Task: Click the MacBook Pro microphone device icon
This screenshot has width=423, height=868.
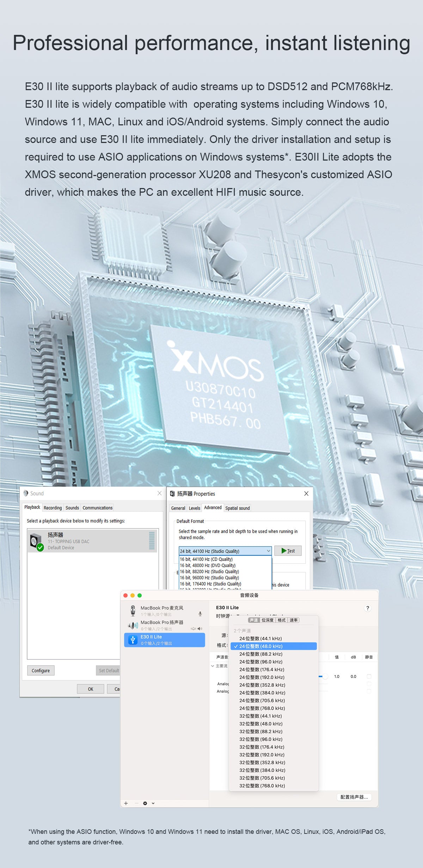Action: click(133, 611)
